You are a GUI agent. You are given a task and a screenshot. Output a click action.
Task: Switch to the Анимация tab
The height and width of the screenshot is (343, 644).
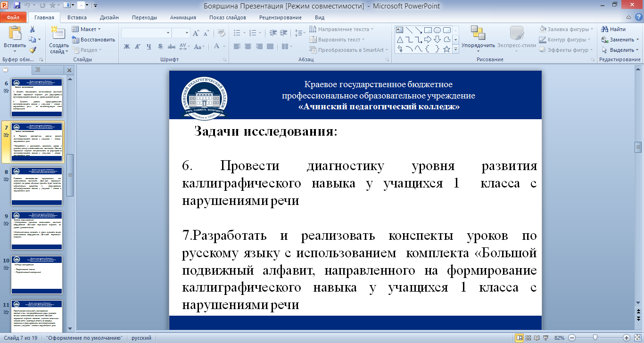184,17
